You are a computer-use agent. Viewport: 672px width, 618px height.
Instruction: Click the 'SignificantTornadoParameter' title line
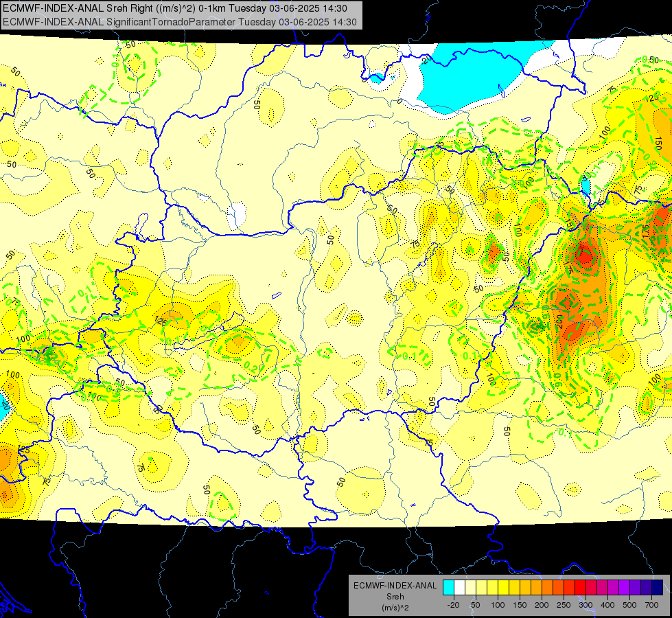180,22
